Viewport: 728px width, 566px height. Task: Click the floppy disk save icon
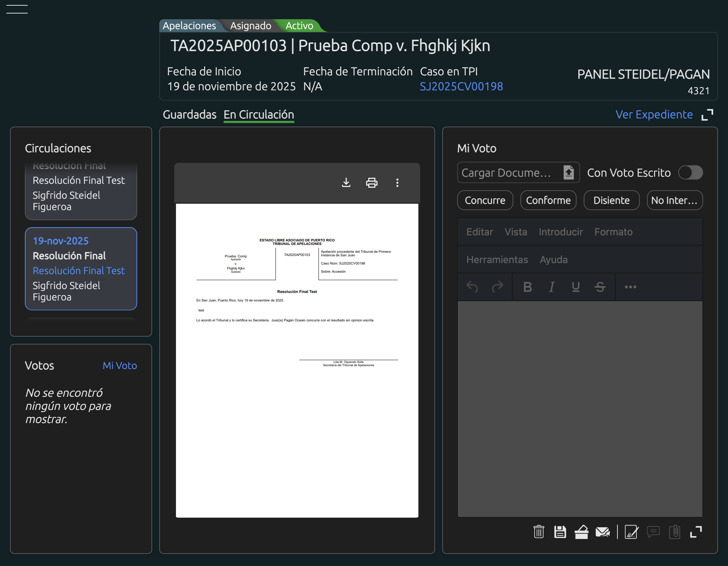(x=560, y=532)
